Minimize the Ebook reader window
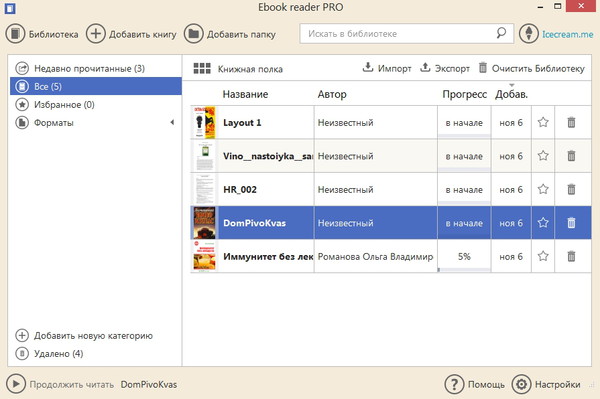 pyautogui.click(x=541, y=7)
